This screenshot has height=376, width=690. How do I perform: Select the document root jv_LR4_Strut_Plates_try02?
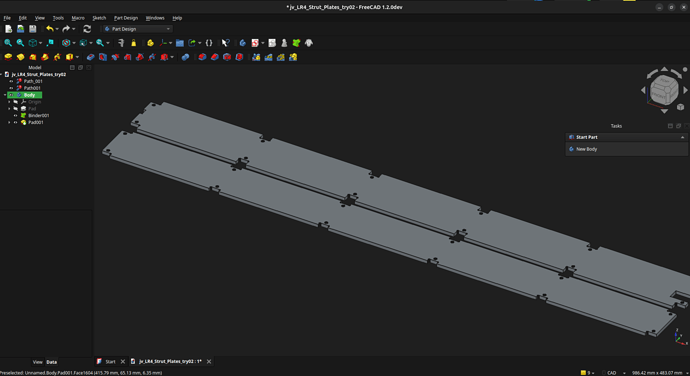39,74
